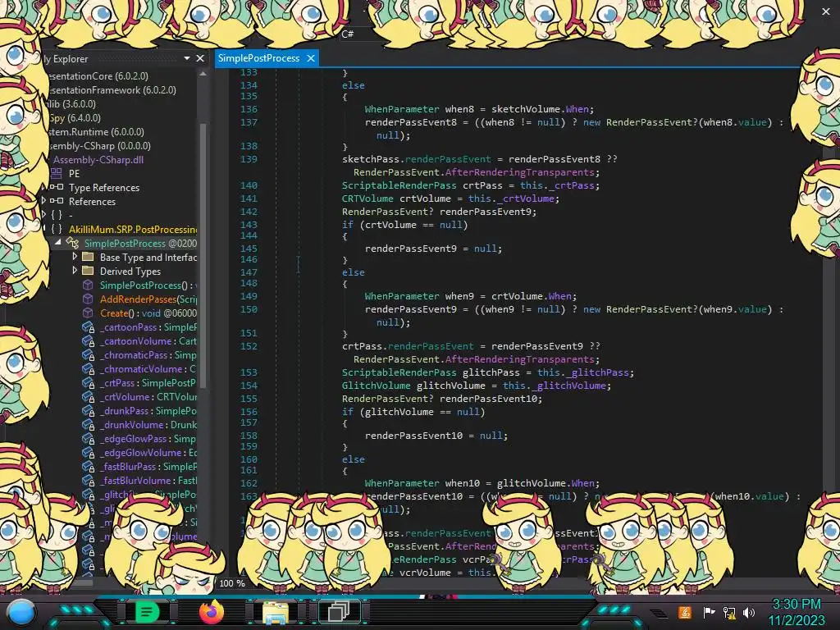The height and width of the screenshot is (630, 840).
Task: Click the 'else' keyword on line 147
Action: pyautogui.click(x=353, y=272)
